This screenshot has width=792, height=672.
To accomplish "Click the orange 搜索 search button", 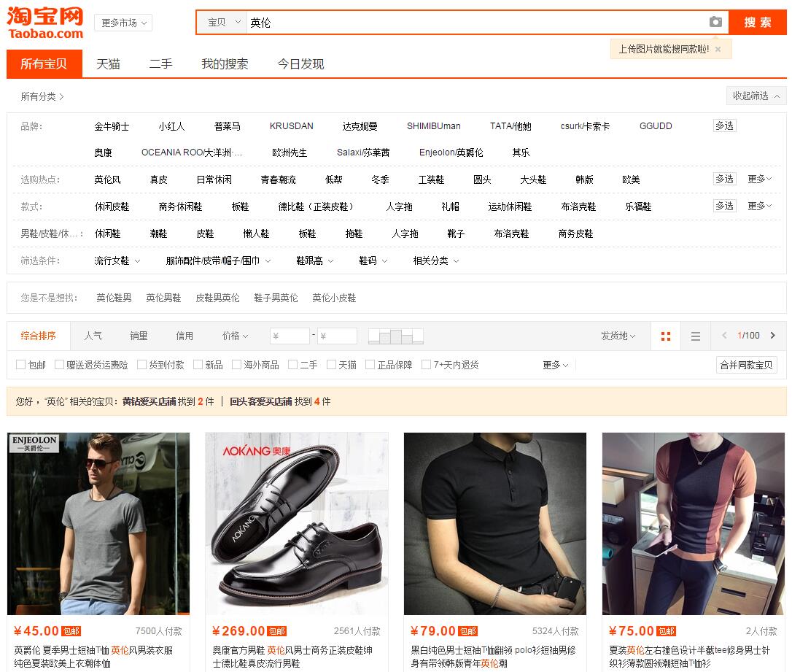I will [x=757, y=22].
